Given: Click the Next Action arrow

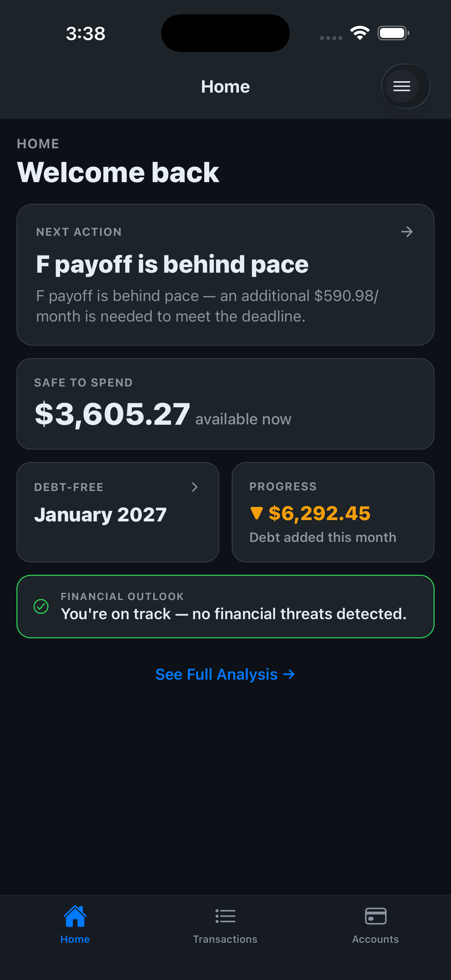Looking at the screenshot, I should point(407,232).
